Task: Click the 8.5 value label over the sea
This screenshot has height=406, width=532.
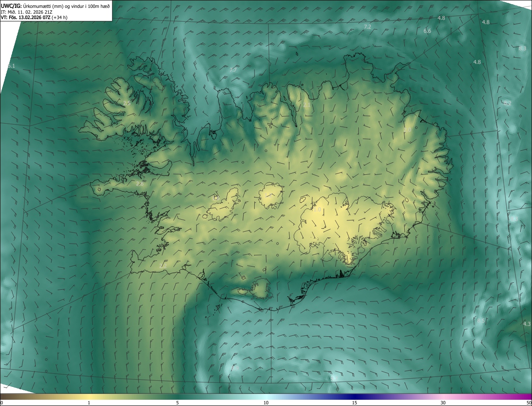Action: [481, 321]
